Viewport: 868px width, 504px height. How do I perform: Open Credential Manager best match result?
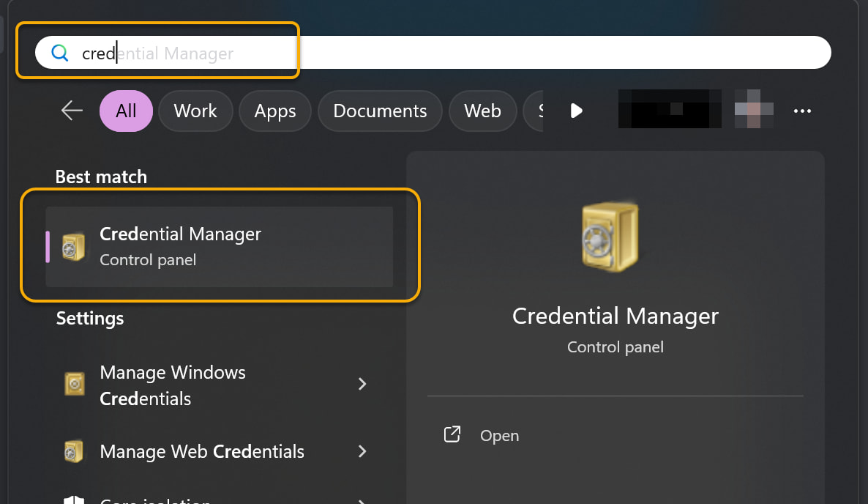click(220, 247)
